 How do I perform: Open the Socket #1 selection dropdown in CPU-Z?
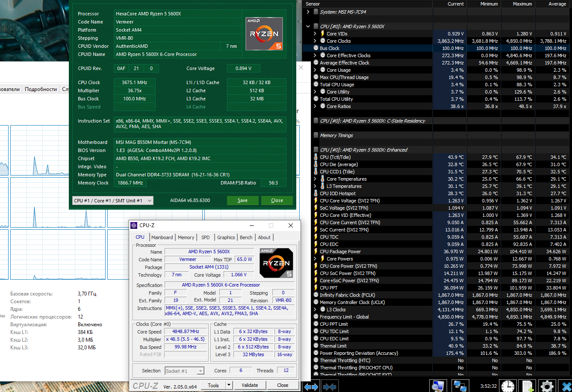(x=184, y=371)
